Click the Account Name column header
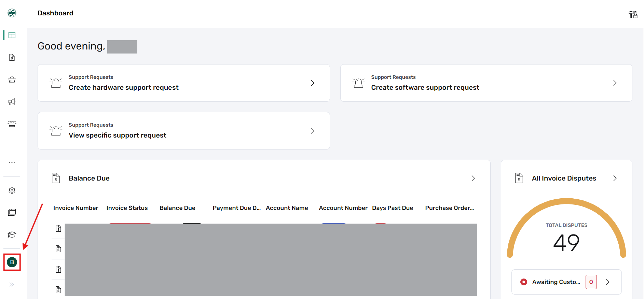The height and width of the screenshot is (299, 644). click(287, 208)
